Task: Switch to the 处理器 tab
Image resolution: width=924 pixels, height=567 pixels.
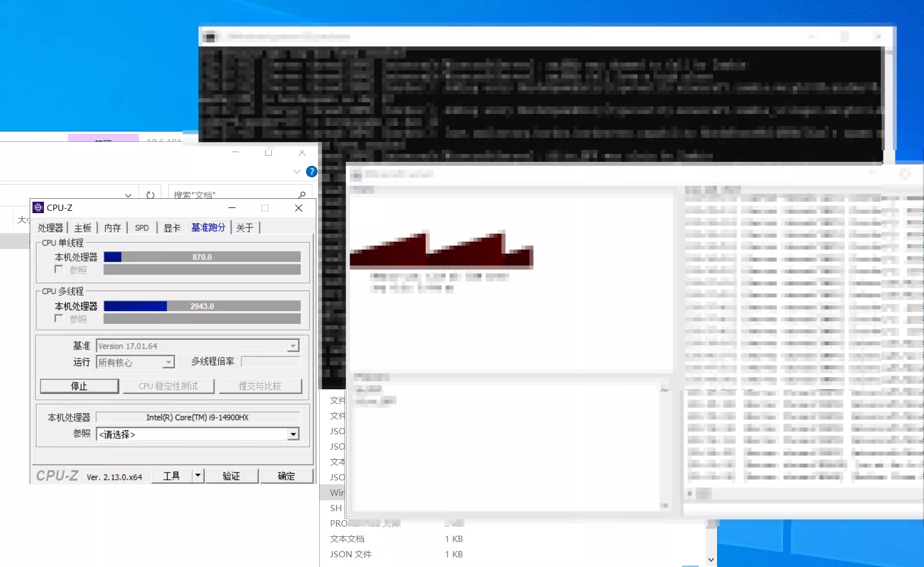Action: coord(50,228)
